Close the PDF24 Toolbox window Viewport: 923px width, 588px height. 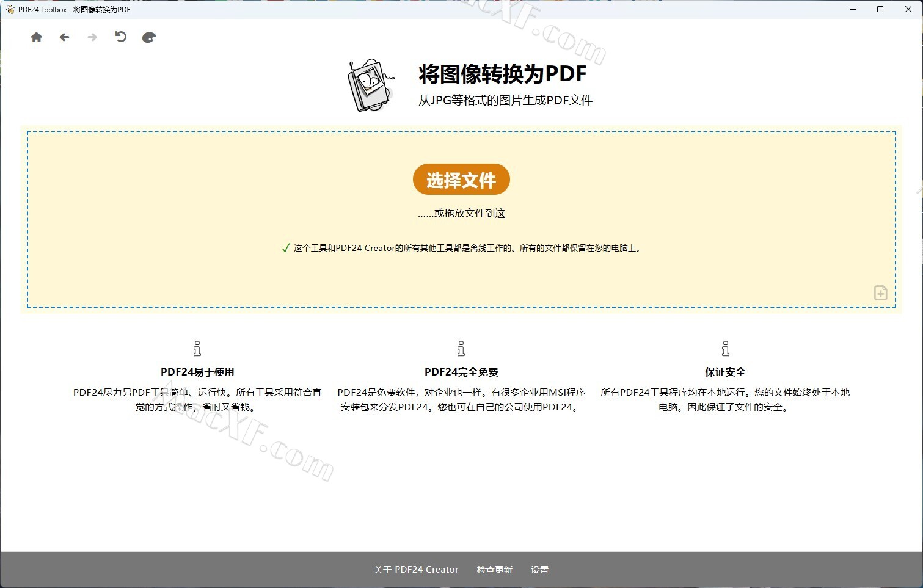click(x=908, y=9)
